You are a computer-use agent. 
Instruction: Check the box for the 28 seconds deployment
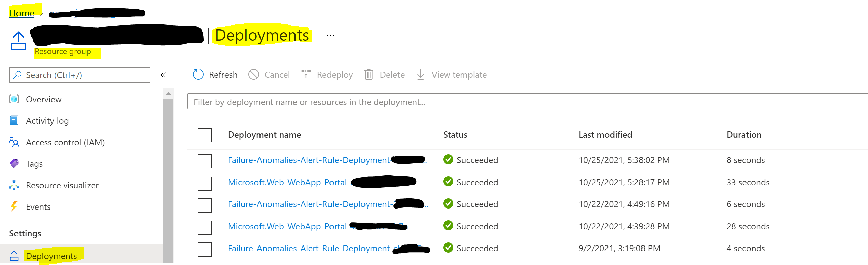(205, 228)
